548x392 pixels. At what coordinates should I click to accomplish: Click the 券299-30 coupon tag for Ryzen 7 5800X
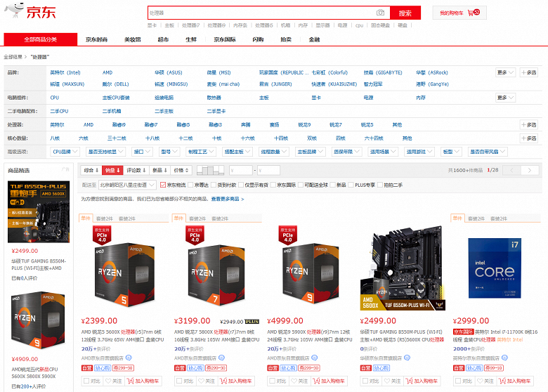click(216, 368)
